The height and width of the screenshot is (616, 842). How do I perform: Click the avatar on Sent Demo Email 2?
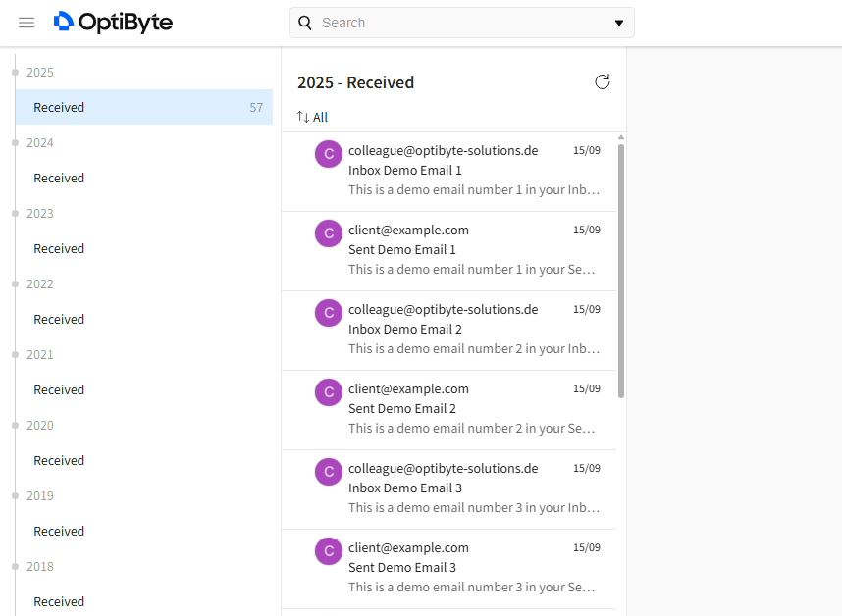329,392
